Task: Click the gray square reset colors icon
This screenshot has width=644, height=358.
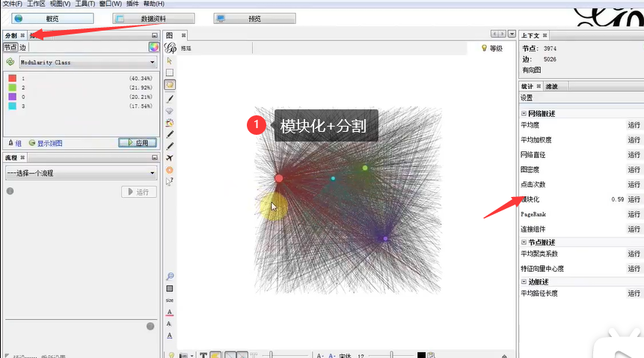Action: (x=170, y=288)
